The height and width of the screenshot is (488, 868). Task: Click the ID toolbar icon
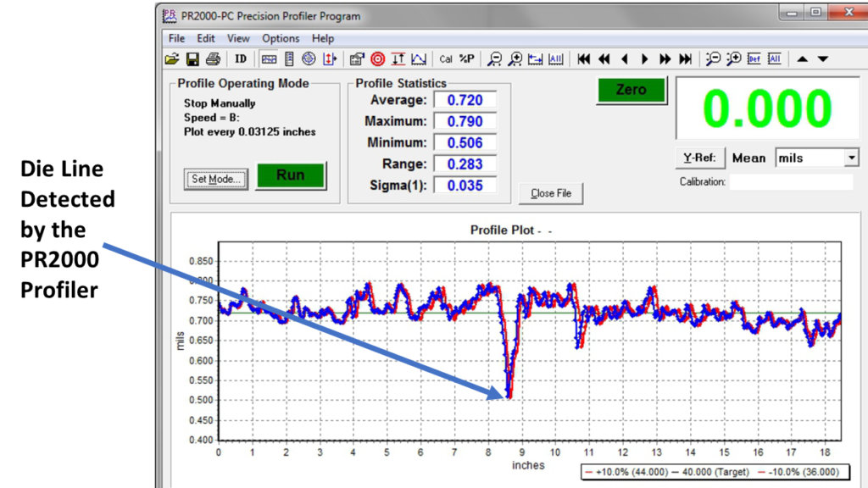point(240,58)
